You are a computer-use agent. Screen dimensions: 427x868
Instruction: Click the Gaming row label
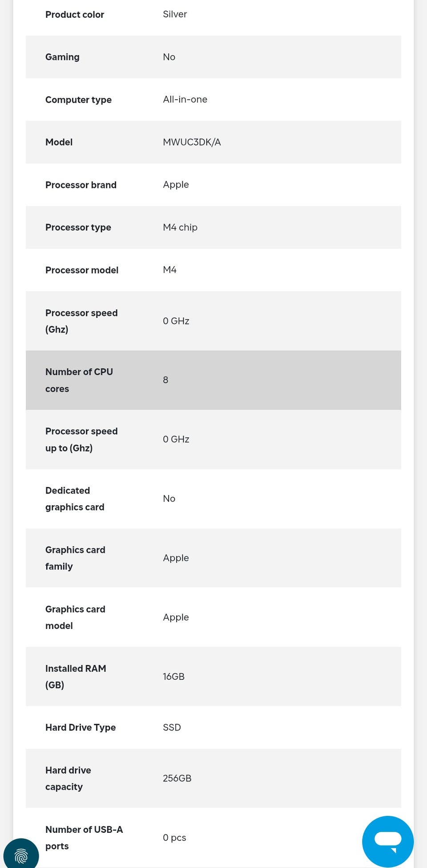tap(62, 57)
